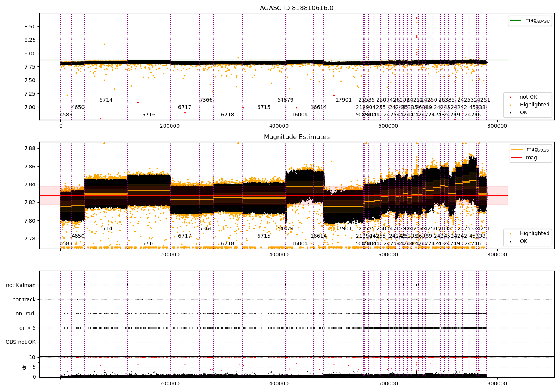Image resolution: width=560 pixels, height=392 pixels.
Task: Click obsid label 17901 in top plot
Action: pyautogui.click(x=343, y=100)
